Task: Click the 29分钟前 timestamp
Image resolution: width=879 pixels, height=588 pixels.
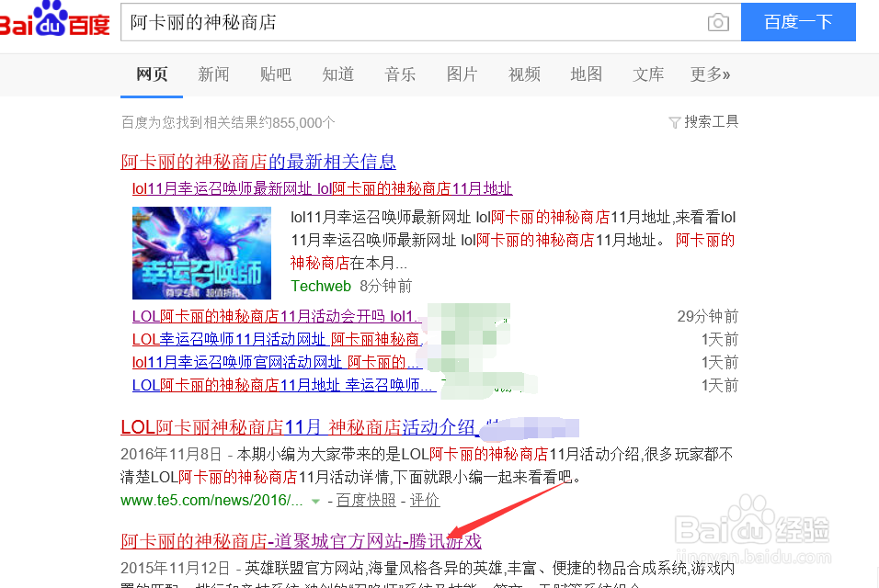Action: point(707,316)
